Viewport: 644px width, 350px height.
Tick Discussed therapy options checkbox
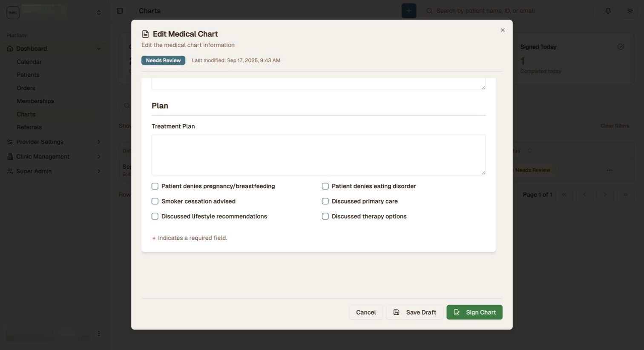point(325,216)
